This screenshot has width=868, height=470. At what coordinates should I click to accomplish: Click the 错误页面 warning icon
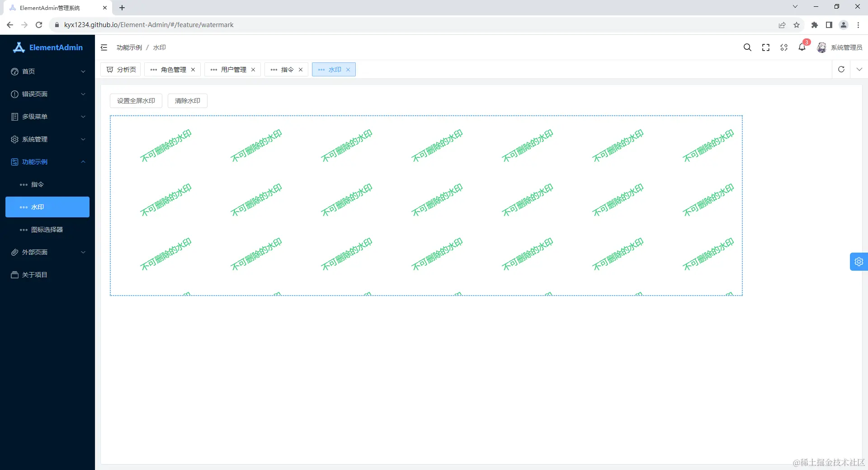[x=14, y=94]
